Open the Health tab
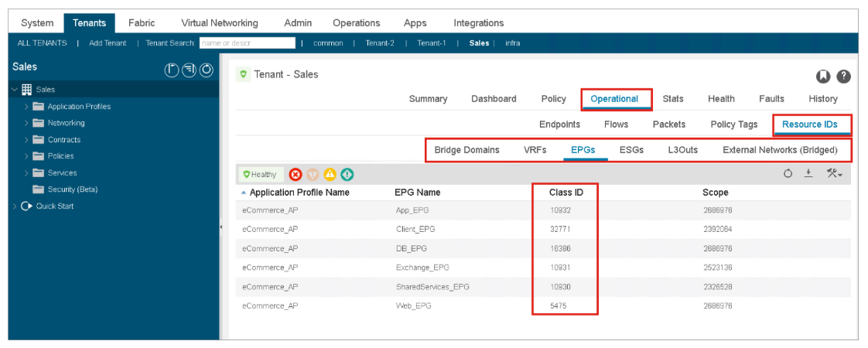The height and width of the screenshot is (348, 868). 721,98
